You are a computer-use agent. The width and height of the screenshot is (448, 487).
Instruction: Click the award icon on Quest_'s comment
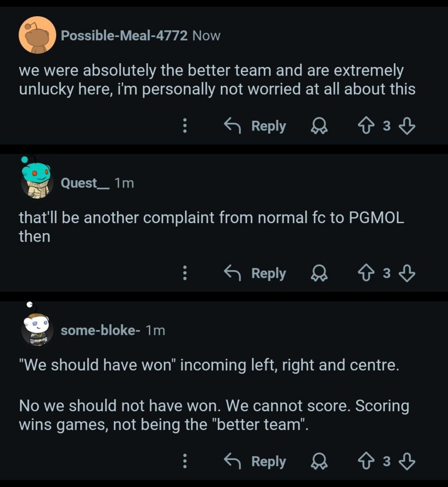pos(320,273)
